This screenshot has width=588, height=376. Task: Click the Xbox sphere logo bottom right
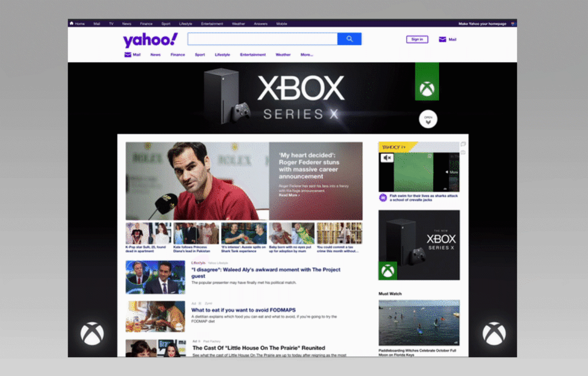click(494, 333)
